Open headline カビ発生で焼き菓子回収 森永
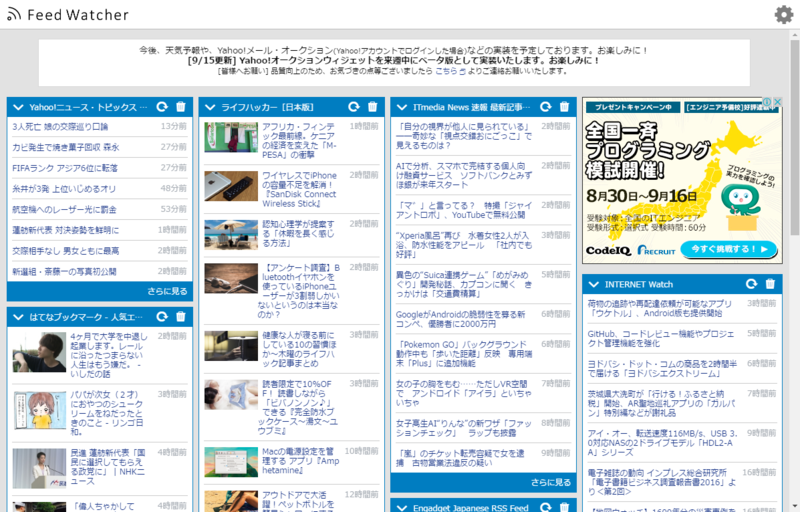 click(66, 147)
